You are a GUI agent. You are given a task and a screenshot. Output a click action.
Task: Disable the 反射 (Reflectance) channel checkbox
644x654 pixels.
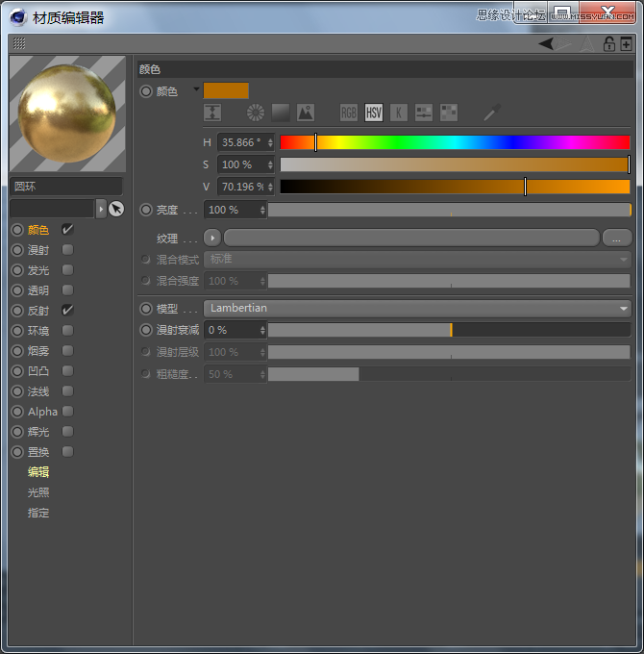tap(67, 311)
